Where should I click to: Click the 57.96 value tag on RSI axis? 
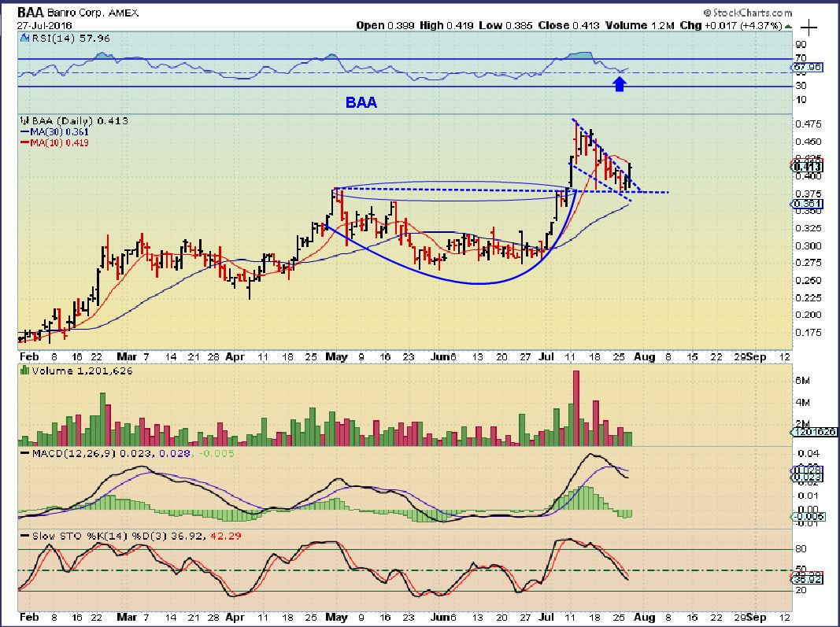[807, 68]
